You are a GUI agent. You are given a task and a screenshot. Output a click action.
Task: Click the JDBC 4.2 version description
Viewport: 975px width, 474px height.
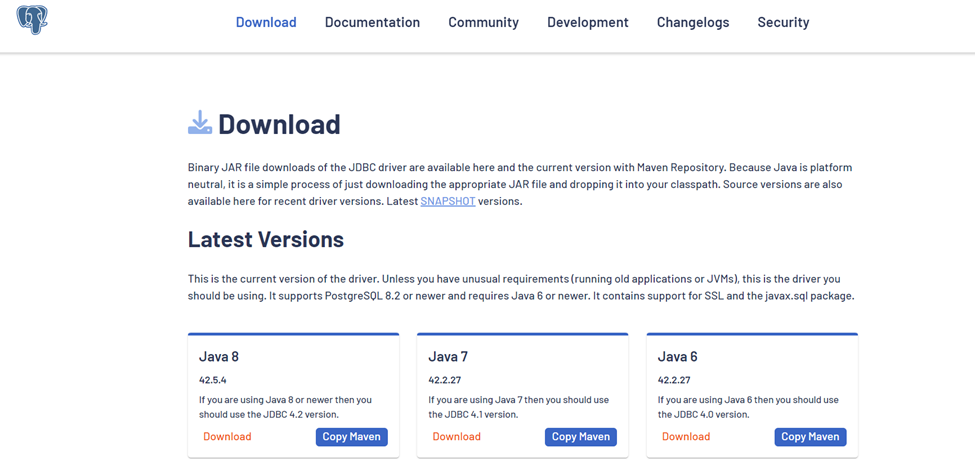[285, 407]
